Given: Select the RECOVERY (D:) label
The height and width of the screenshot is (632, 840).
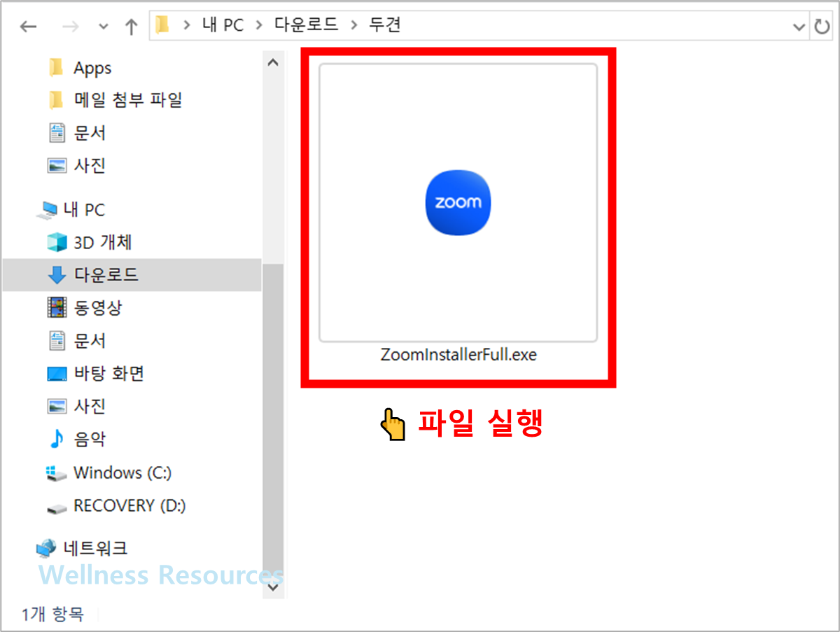Looking at the screenshot, I should coord(129,505).
